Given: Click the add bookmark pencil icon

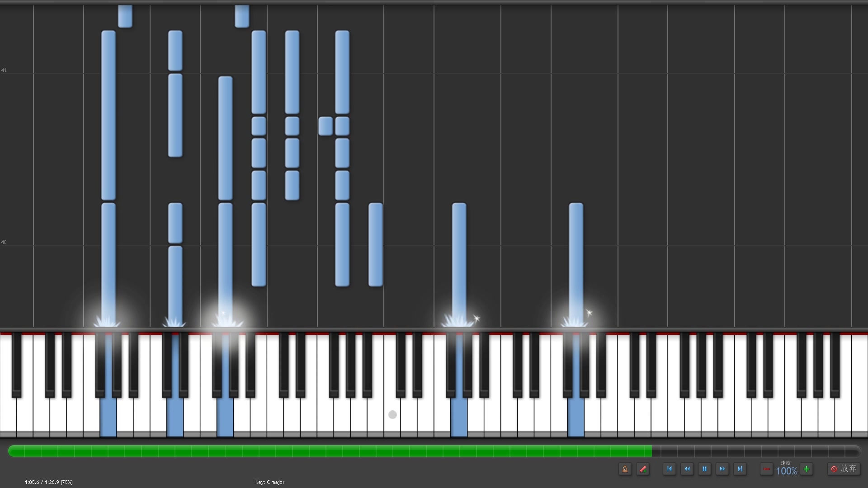Looking at the screenshot, I should pyautogui.click(x=643, y=469).
